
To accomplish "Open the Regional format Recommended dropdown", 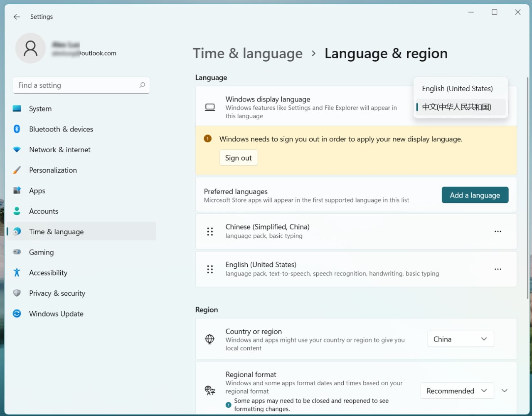I will 457,391.
